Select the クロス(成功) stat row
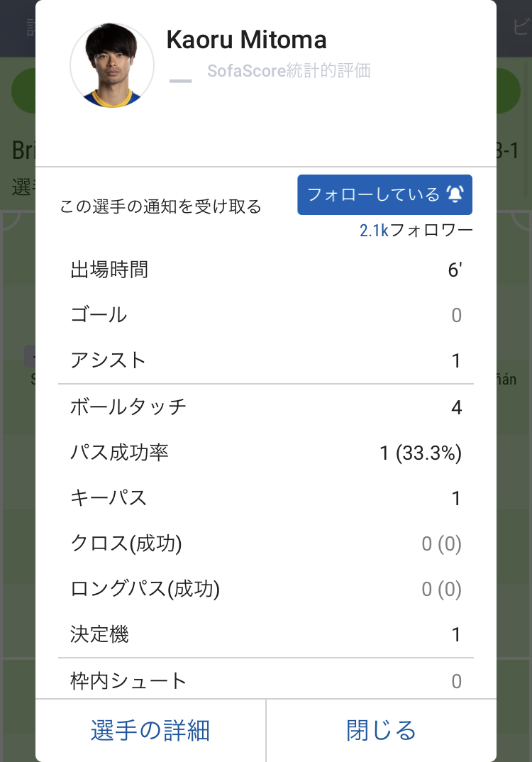Screen dimensions: 532x762 coord(266,543)
